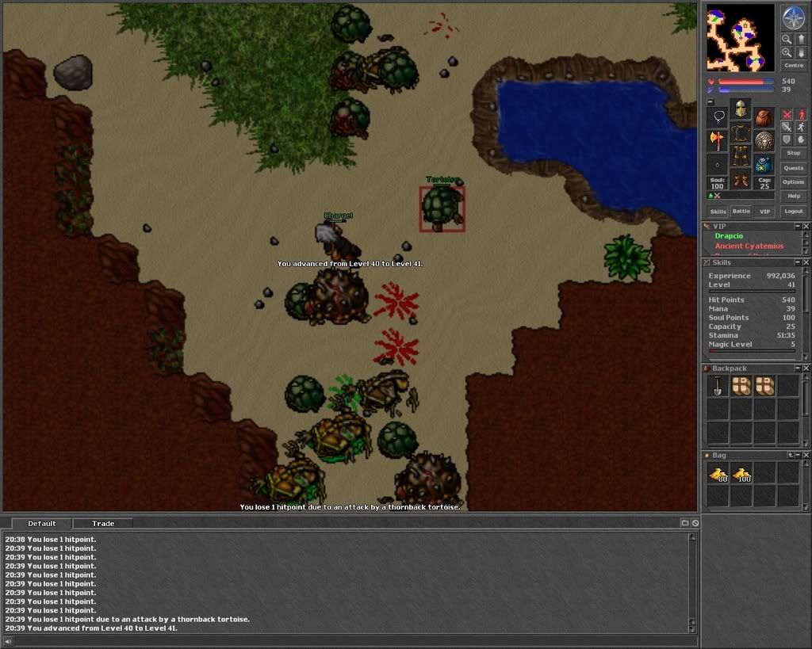Minimize the Bag container
Image resolution: width=812 pixels, height=649 pixels.
(x=798, y=455)
